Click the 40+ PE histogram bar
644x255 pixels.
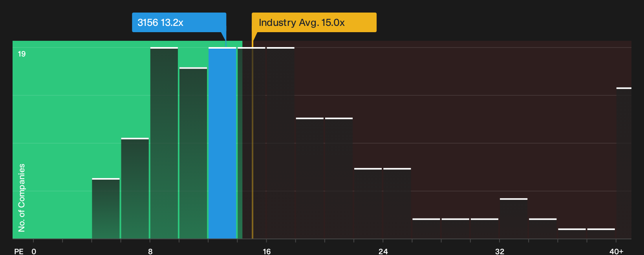624,163
